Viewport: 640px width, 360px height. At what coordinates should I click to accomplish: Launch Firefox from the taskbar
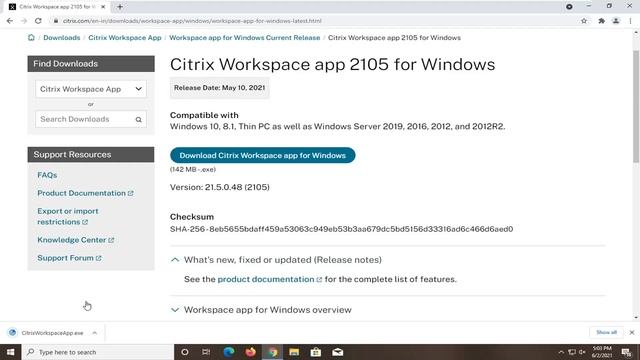tap(250, 352)
